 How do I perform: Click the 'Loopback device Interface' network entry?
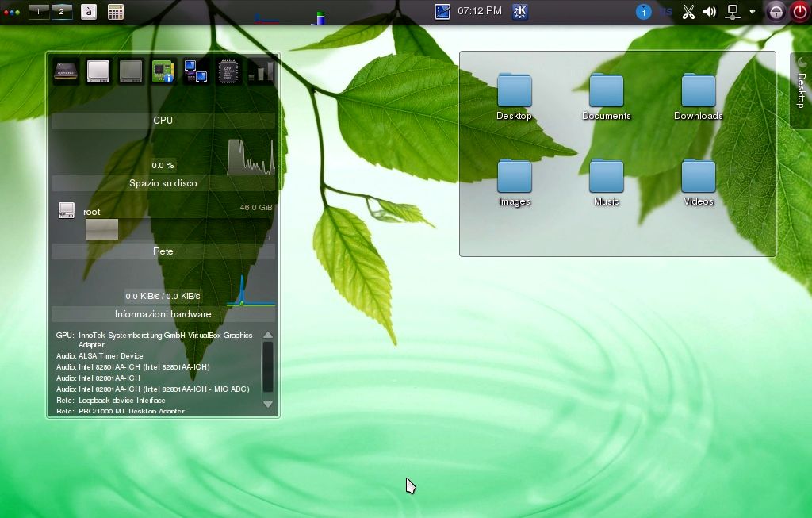(x=121, y=401)
